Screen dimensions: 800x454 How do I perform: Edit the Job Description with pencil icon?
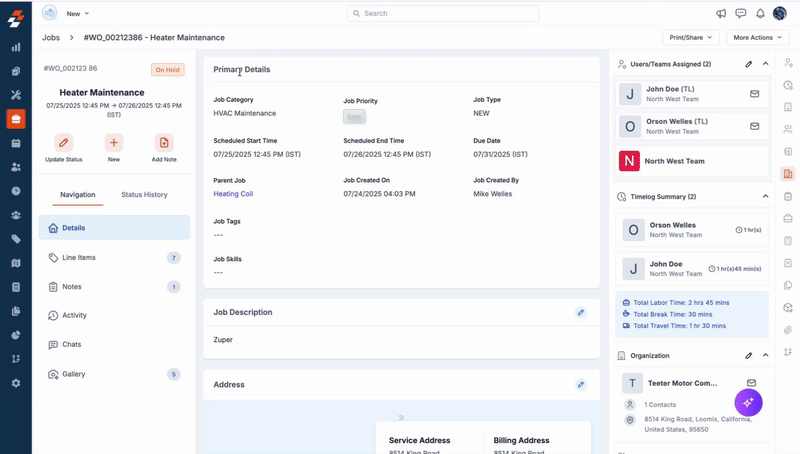click(x=580, y=313)
